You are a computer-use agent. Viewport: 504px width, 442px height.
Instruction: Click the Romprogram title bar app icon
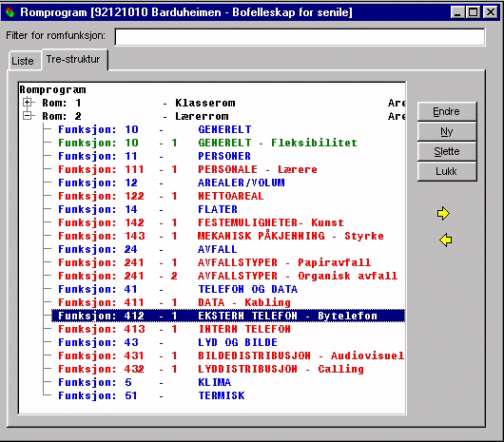tap(10, 12)
